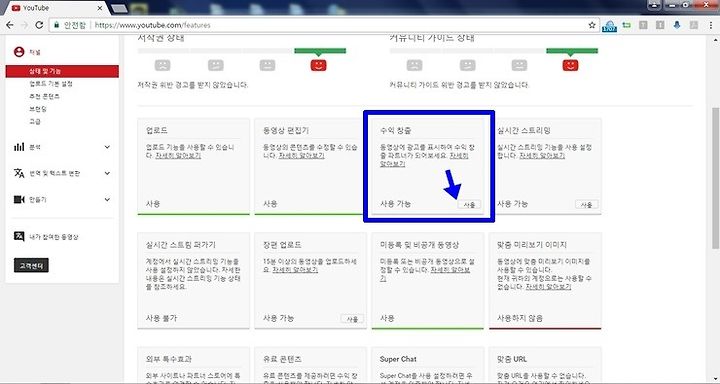Image resolution: width=720 pixels, height=384 pixels.
Task: Click the 내가 참여한 동영상 icon
Action: click(19, 237)
